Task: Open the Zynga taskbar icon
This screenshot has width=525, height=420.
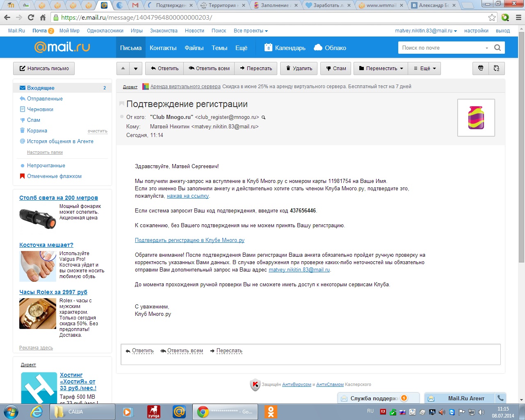Action: 153,412
